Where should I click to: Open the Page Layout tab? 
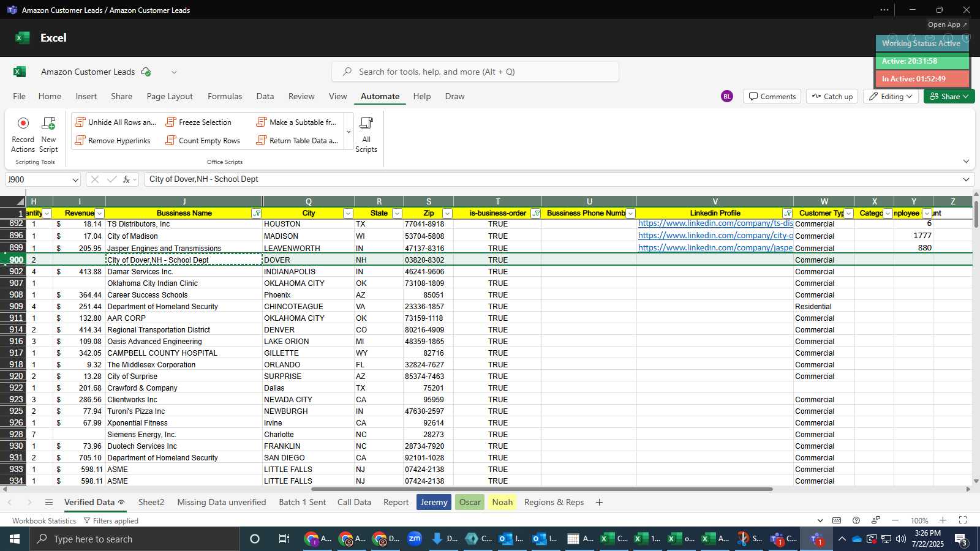[x=170, y=97]
